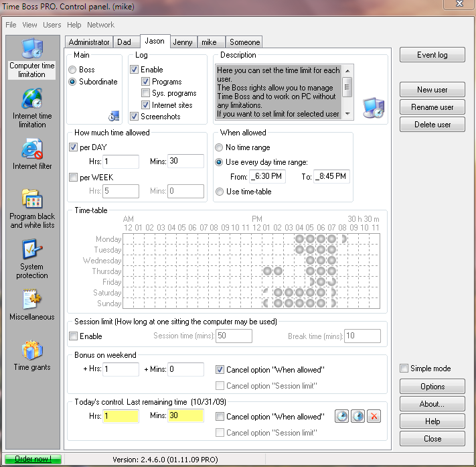The width and height of the screenshot is (476, 467).
Task: Open the View menu
Action: click(x=29, y=25)
